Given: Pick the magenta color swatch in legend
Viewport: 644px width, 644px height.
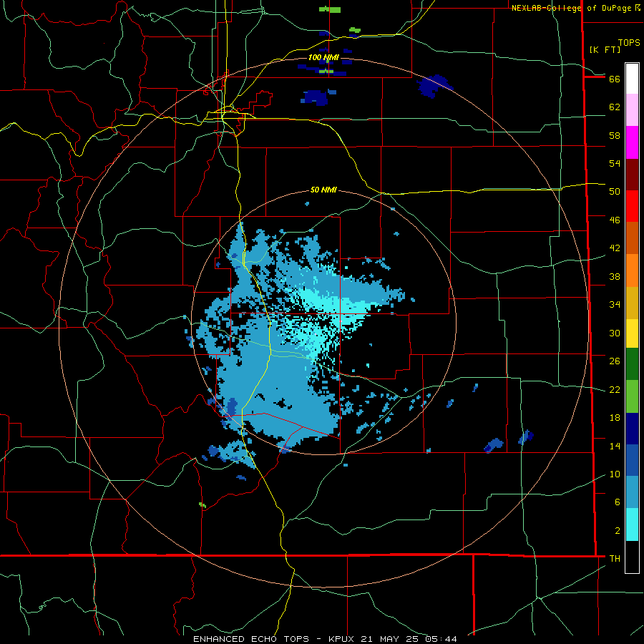Looking at the screenshot, I should (x=632, y=142).
